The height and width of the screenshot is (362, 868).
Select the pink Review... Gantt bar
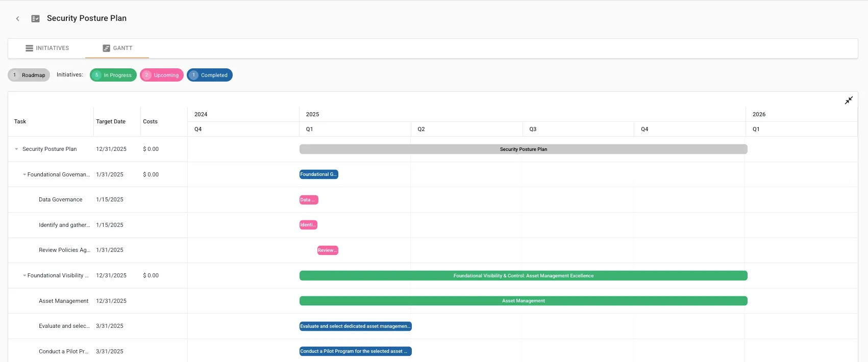click(328, 250)
